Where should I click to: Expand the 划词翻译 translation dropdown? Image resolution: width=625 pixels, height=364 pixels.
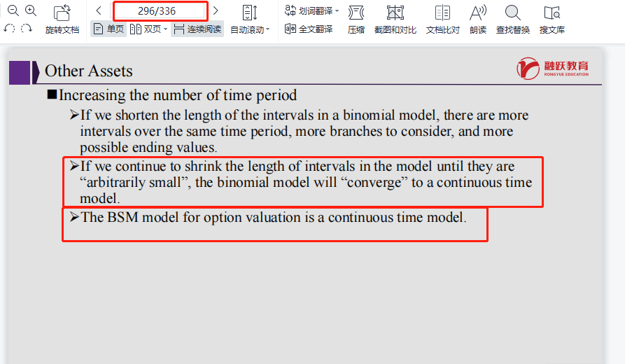pyautogui.click(x=337, y=11)
